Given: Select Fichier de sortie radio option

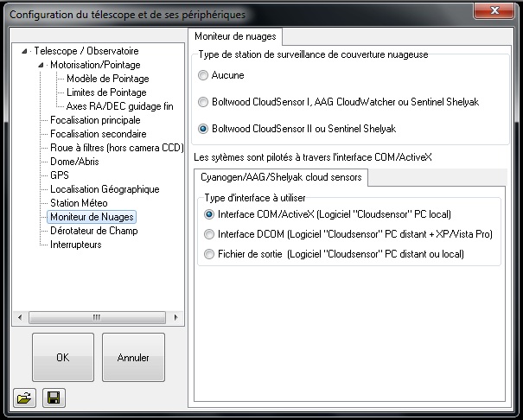Looking at the screenshot, I should (208, 254).
